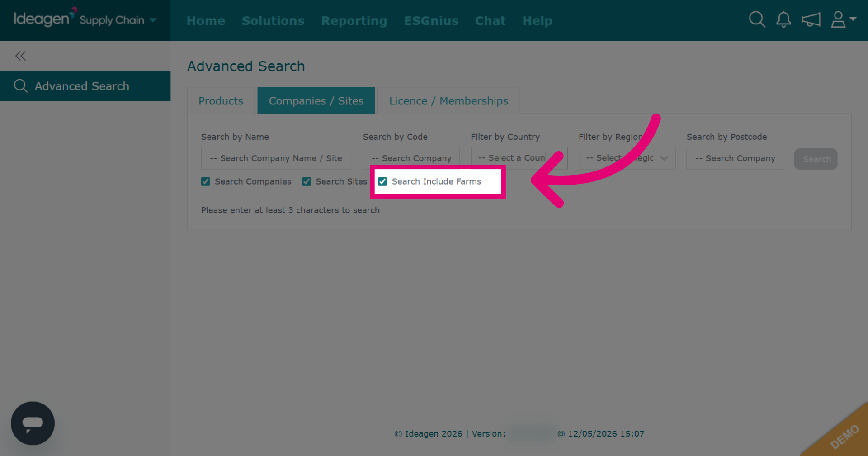Focus Search by Code input field

click(411, 158)
